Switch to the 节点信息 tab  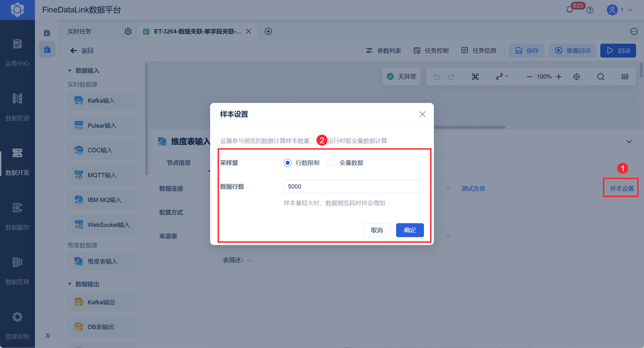[178, 163]
